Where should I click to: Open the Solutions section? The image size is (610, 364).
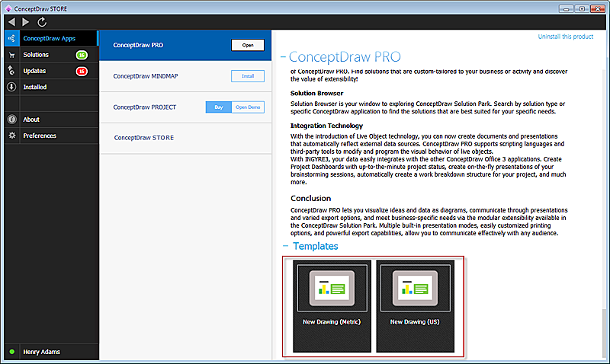tap(51, 55)
